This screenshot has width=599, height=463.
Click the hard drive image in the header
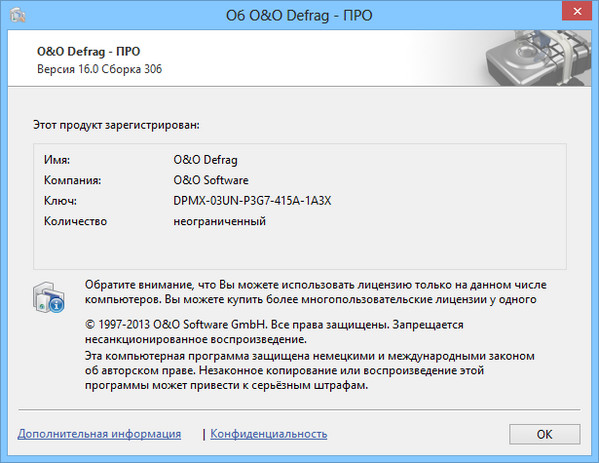click(538, 58)
